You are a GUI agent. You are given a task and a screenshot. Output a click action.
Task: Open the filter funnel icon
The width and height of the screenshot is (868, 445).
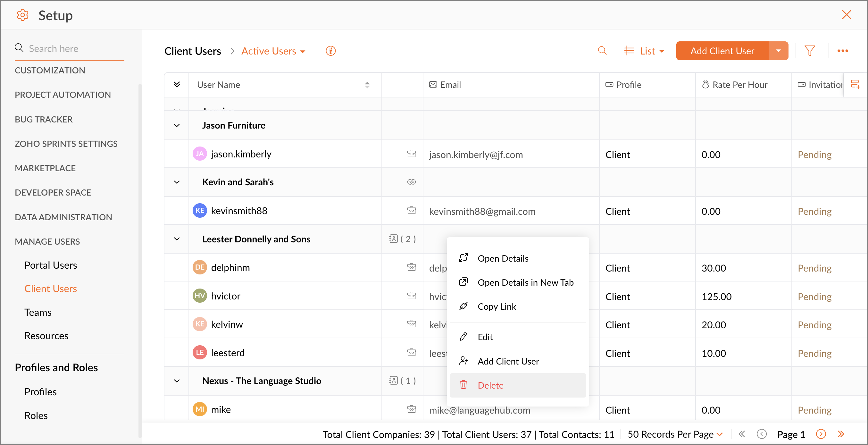pos(809,51)
